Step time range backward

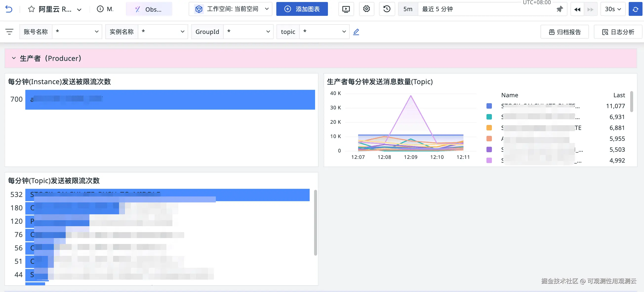pyautogui.click(x=577, y=9)
